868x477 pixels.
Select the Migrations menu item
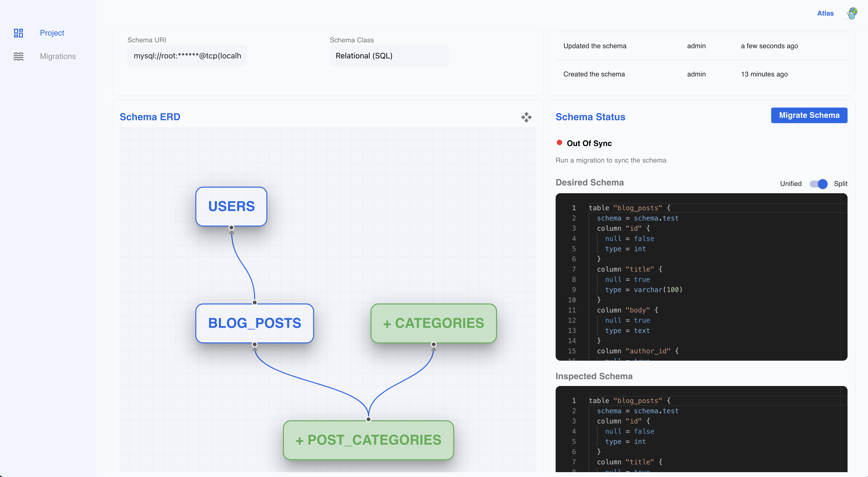pos(58,56)
